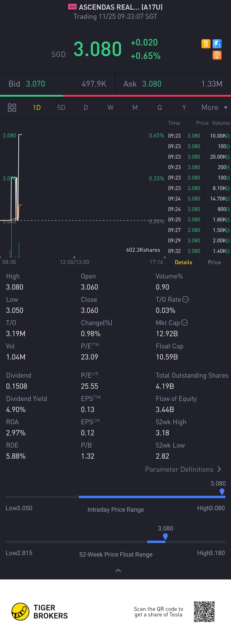The height and width of the screenshot is (644, 231).
Task: Select the 09:25 trade of 1.80K
Action: tap(199, 220)
